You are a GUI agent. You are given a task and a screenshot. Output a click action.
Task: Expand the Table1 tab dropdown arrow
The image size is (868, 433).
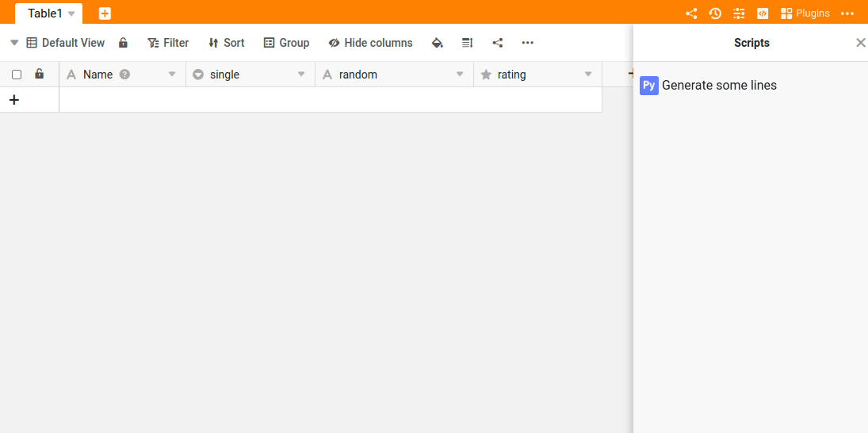tap(71, 14)
